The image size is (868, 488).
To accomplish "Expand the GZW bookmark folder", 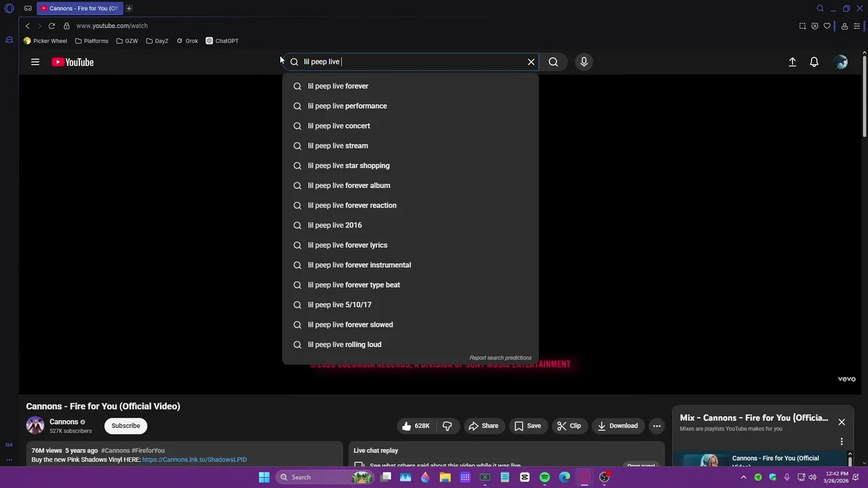I will coord(127,41).
